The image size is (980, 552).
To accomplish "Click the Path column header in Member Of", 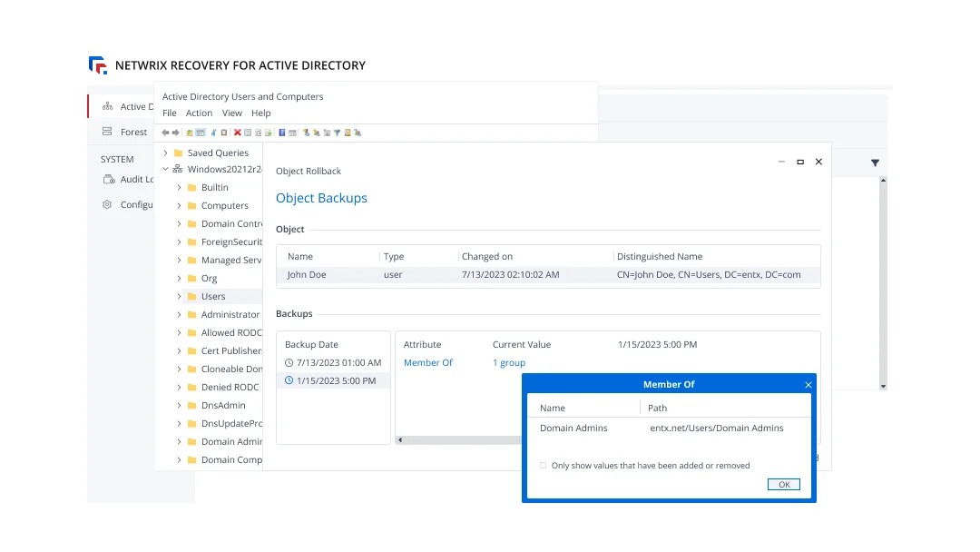I will point(657,408).
